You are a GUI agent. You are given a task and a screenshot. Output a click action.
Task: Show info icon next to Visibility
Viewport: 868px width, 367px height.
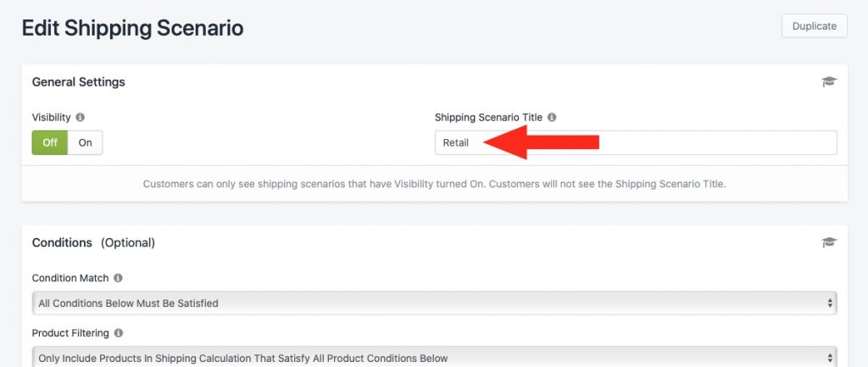(81, 117)
